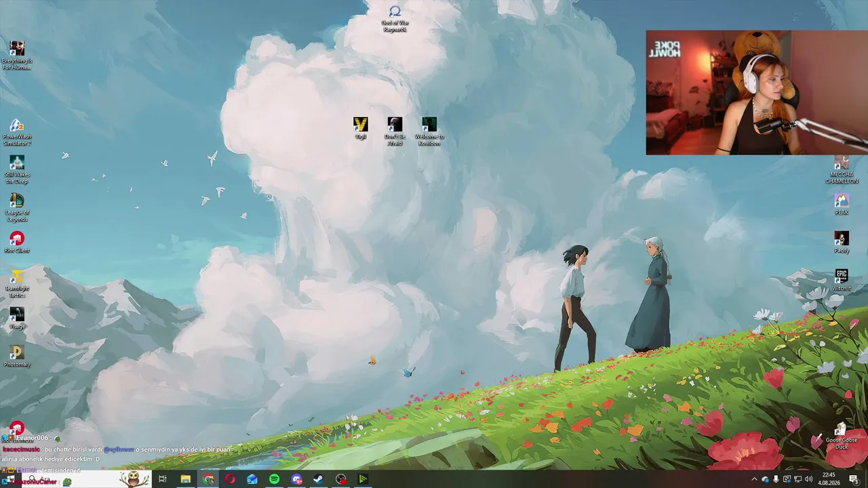The width and height of the screenshot is (868, 488).
Task: Select the Still Wakes the Deep icon
Action: [x=17, y=169]
